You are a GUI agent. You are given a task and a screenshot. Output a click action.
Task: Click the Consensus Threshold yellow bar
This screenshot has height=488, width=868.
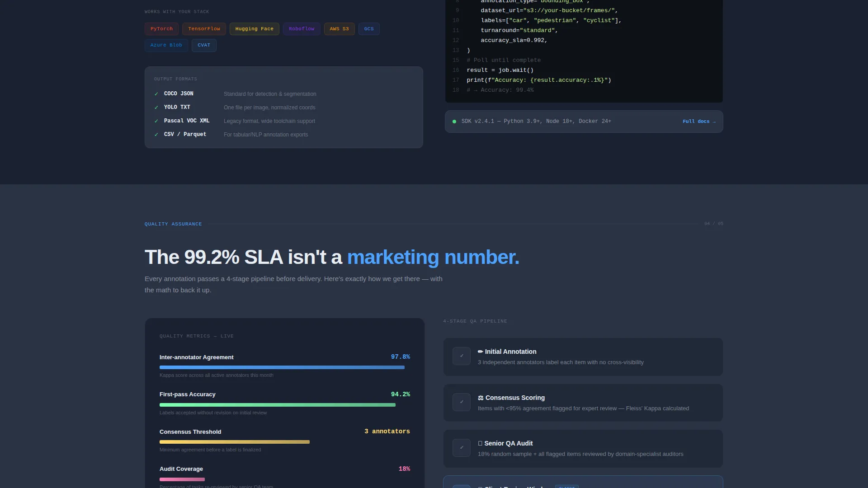tap(235, 442)
